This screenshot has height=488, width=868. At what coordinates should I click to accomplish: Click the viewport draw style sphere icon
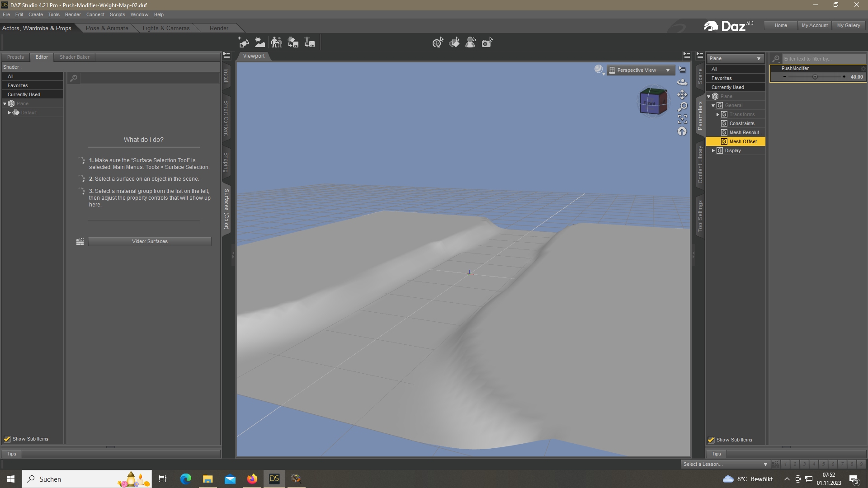(x=599, y=69)
